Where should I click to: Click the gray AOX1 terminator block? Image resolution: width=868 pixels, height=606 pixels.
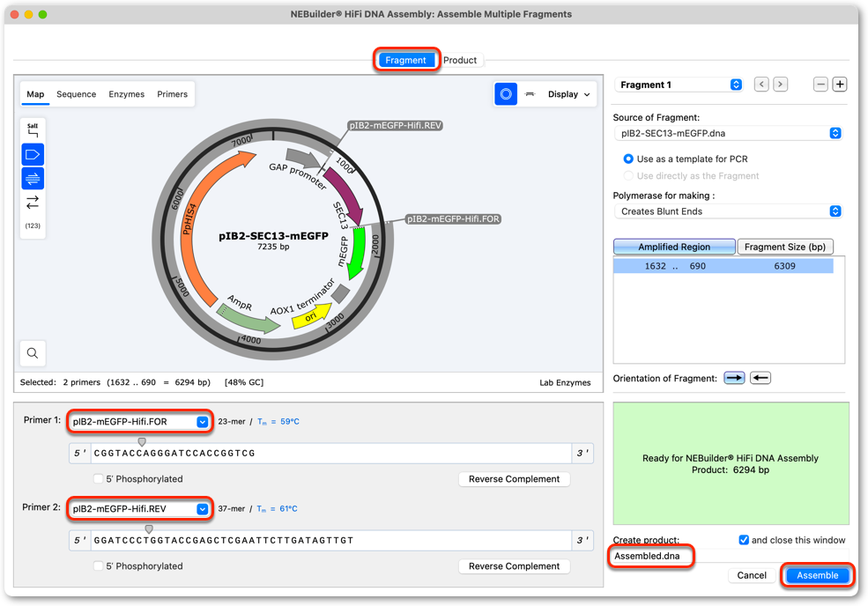(x=340, y=293)
